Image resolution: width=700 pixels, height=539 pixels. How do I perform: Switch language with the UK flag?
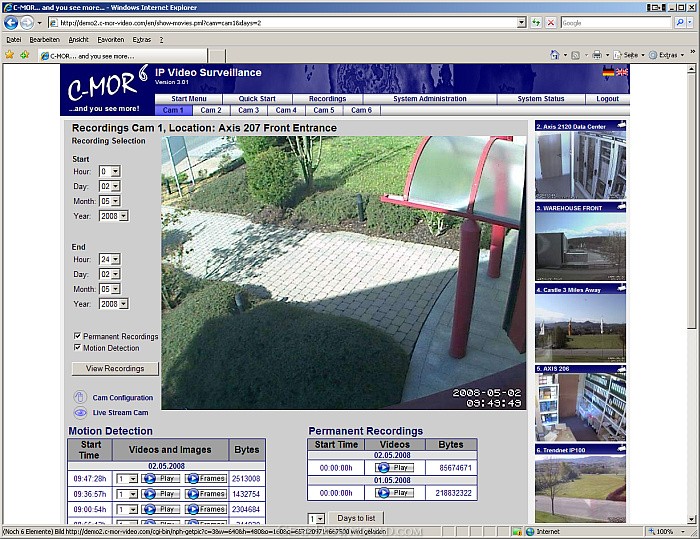pos(622,71)
